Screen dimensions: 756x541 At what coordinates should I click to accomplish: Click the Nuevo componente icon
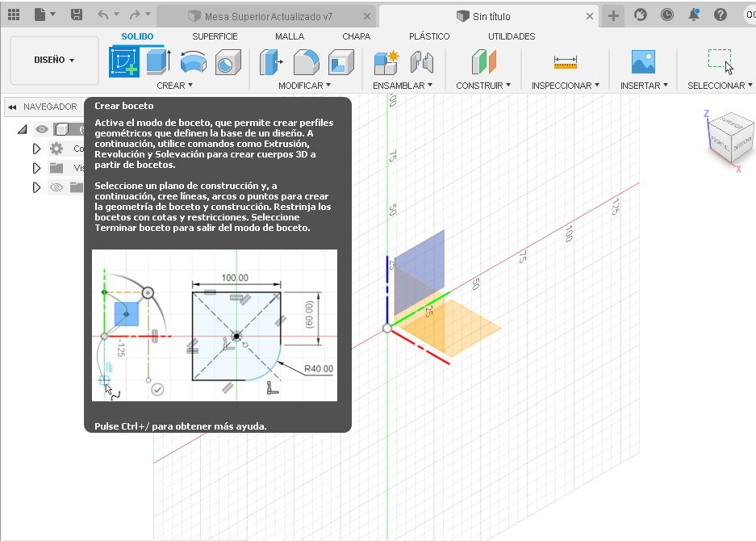386,62
